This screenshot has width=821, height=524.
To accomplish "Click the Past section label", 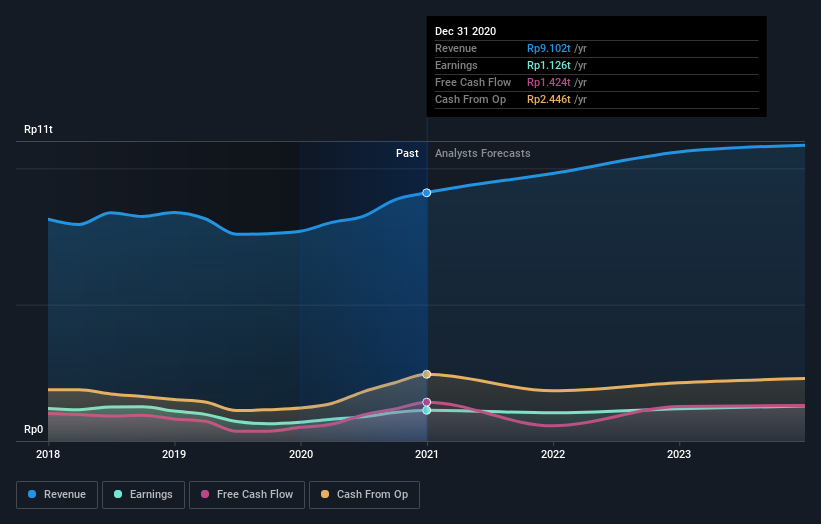I will [407, 153].
